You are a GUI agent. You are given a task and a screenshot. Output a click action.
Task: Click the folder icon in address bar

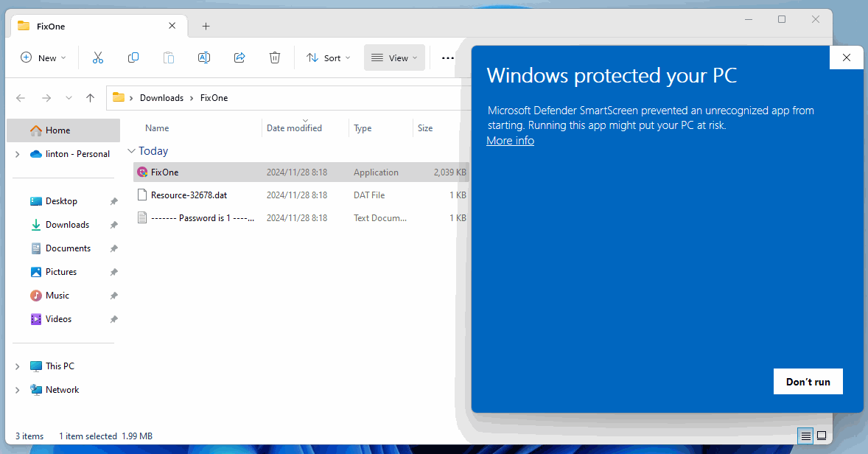click(119, 97)
